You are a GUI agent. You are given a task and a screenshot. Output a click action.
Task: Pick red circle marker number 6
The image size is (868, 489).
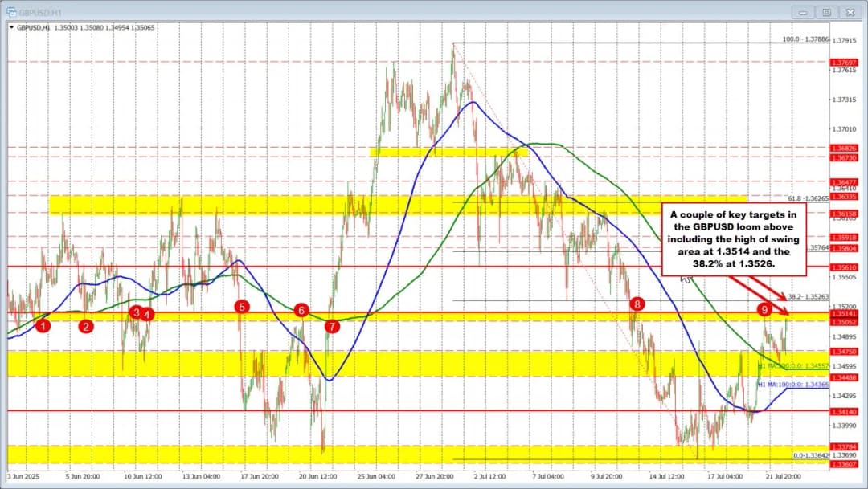click(301, 310)
